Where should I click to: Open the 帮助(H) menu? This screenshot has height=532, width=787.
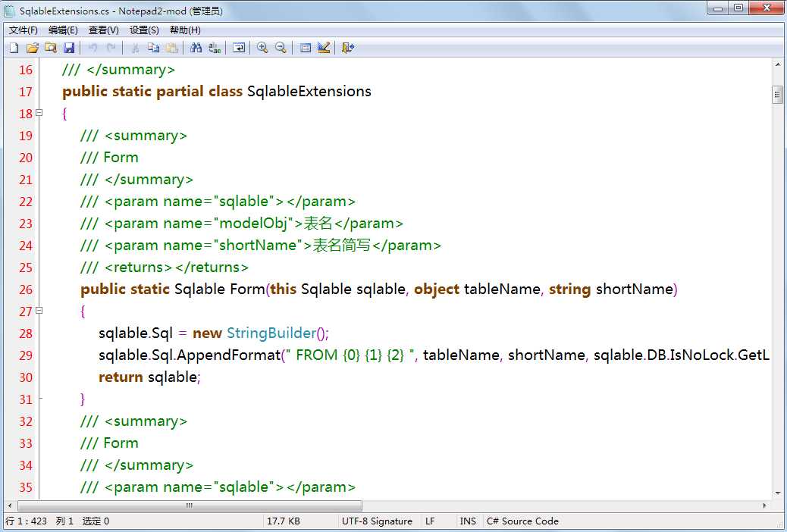[185, 30]
